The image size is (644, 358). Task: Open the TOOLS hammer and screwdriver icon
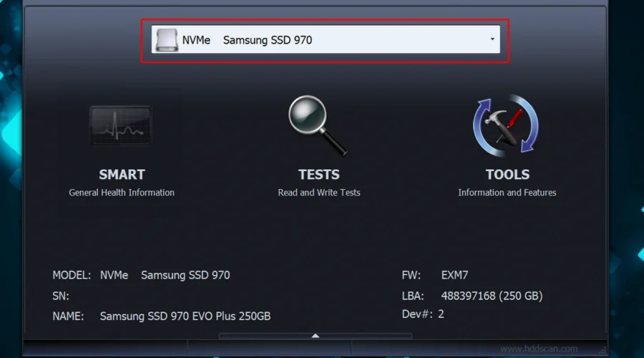(506, 125)
